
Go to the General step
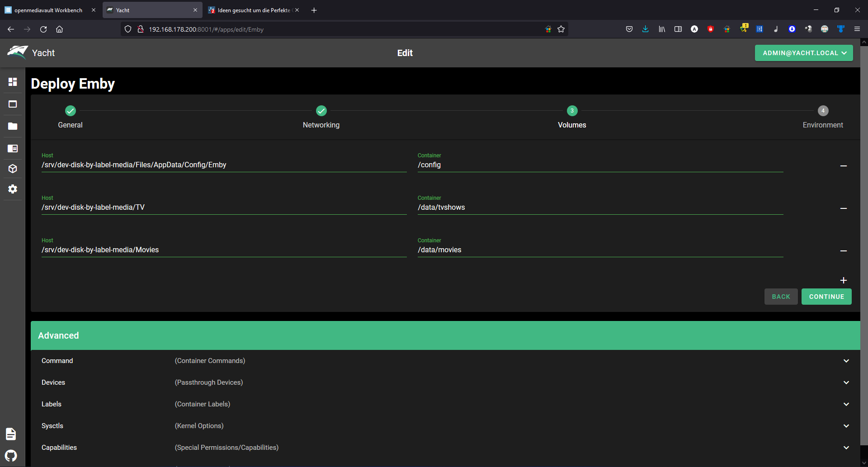point(70,117)
